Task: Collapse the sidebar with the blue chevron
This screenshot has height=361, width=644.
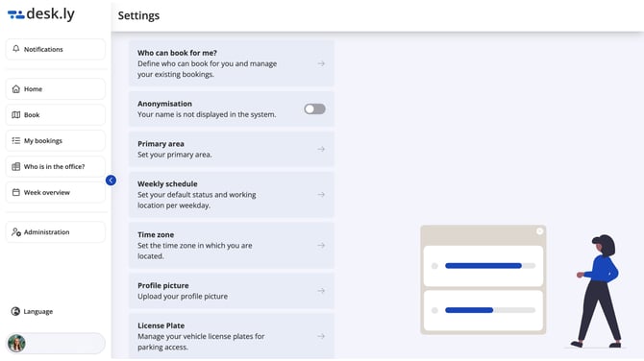Action: coord(111,180)
